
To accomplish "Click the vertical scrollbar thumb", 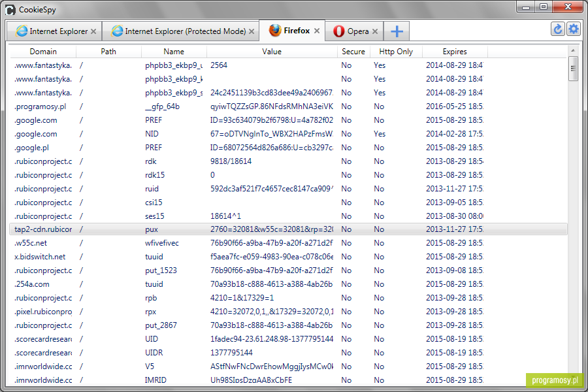I will pyautogui.click(x=573, y=68).
